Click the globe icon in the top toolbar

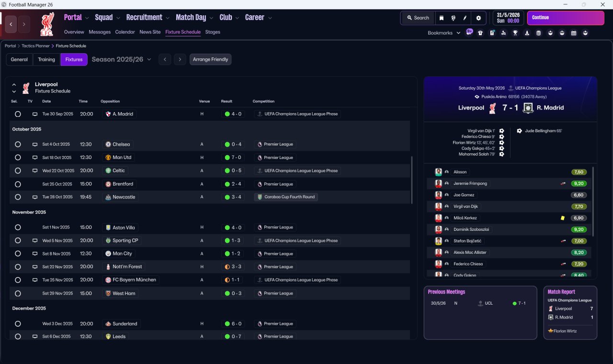point(453,18)
